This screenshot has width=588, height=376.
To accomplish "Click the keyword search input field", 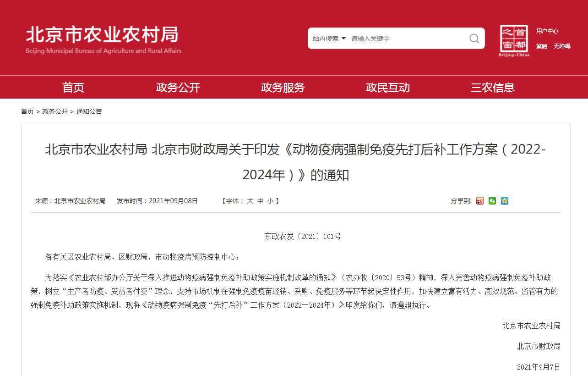I will click(x=405, y=39).
